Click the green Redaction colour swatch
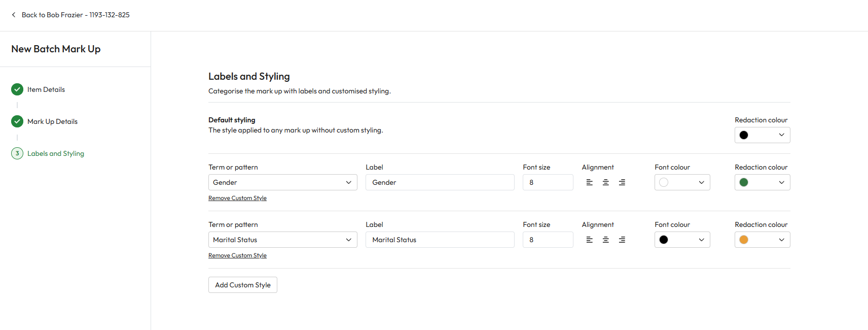 coord(744,182)
